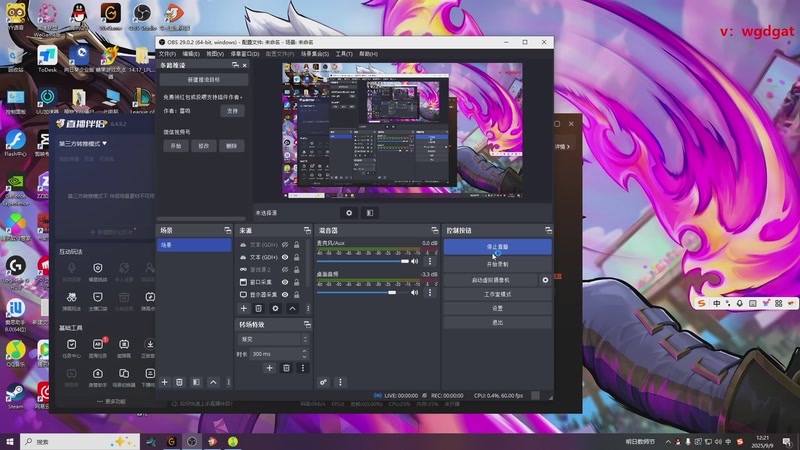
Task: Click the blue stop streaming button
Action: point(497,246)
